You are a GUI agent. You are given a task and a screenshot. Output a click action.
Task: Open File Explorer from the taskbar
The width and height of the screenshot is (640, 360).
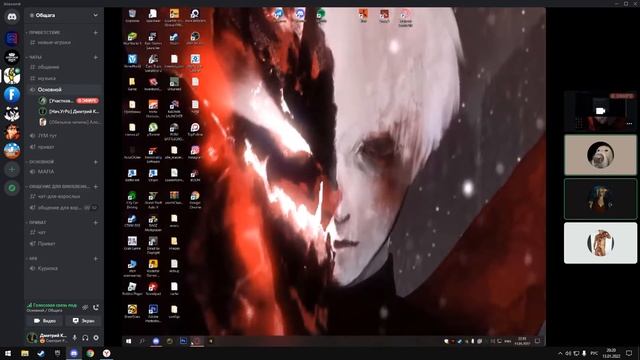25,353
